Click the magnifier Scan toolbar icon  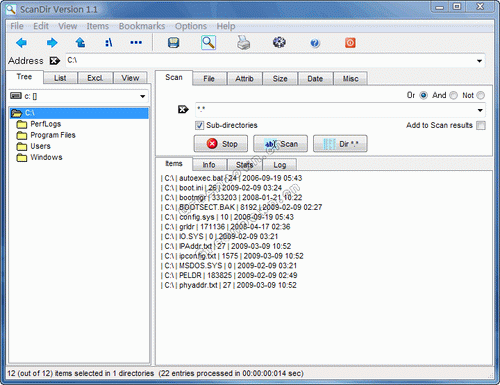(x=208, y=43)
